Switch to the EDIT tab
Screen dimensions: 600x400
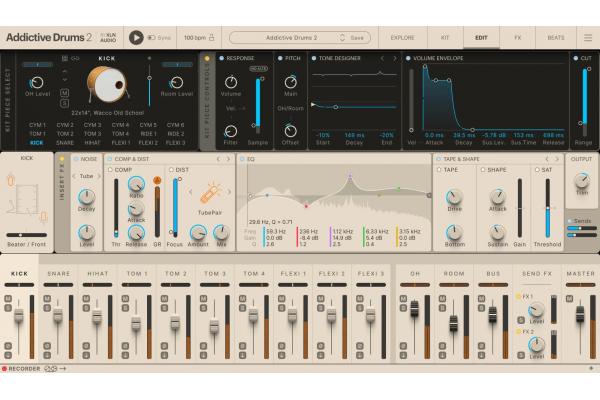pos(481,38)
